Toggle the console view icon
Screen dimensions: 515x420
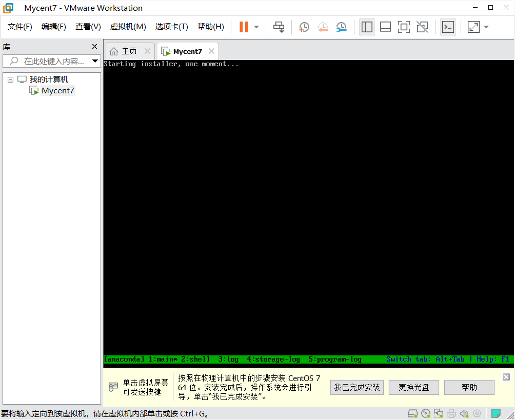tap(448, 27)
